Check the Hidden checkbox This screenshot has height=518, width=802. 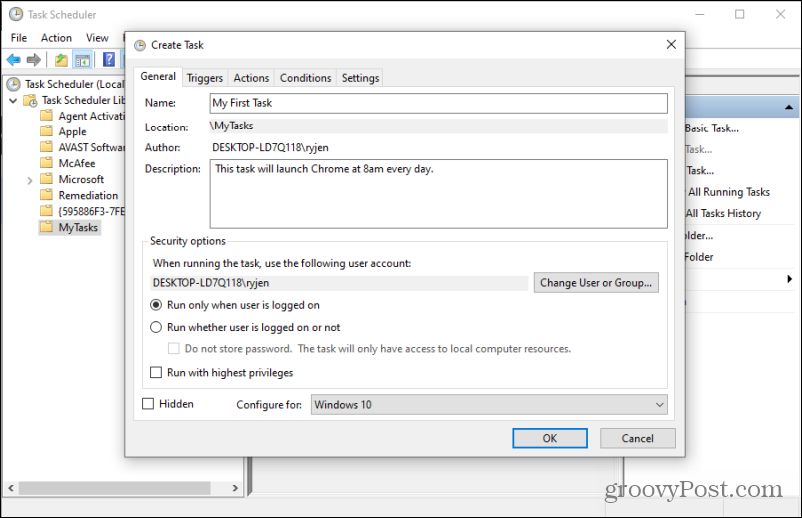pyautogui.click(x=148, y=404)
